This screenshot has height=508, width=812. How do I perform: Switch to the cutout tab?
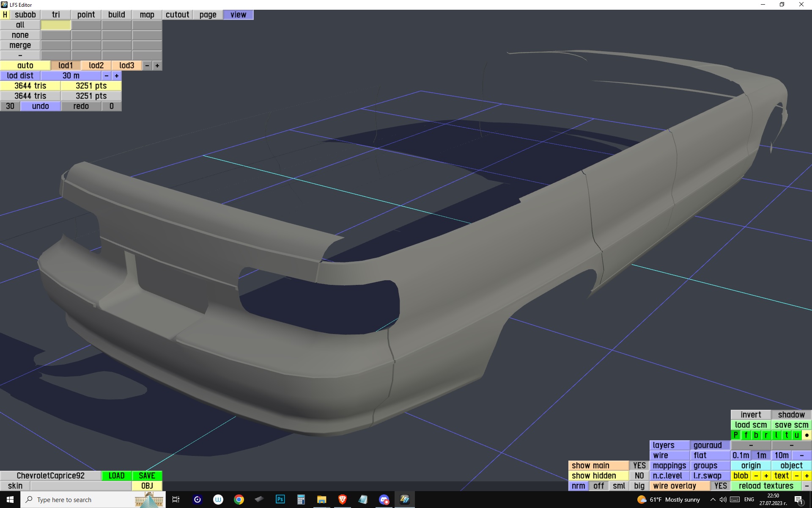[177, 15]
